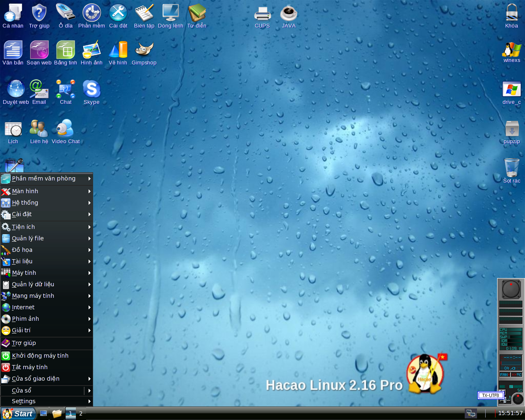Open the Từ điển dictionary icon

197,14
